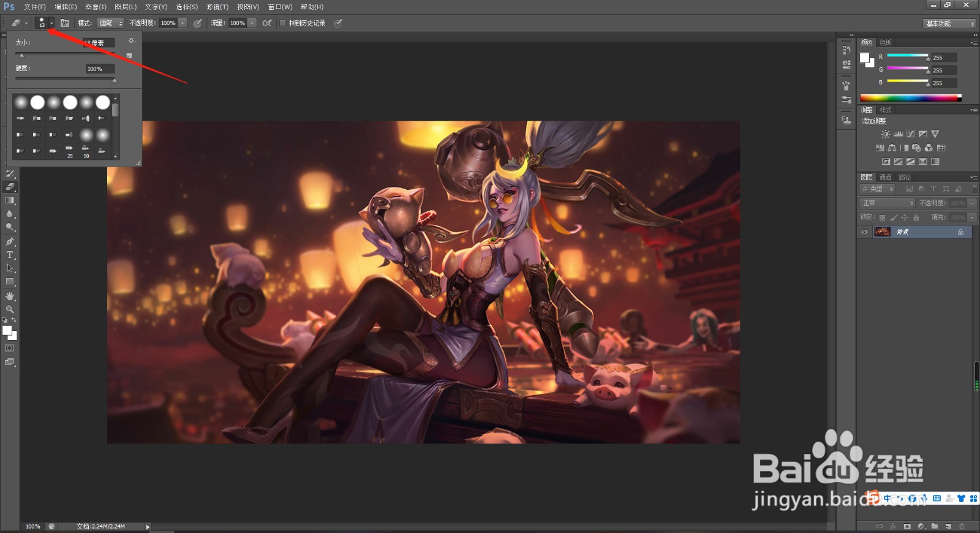The image size is (980, 533).
Task: Enable airbrush mode icon
Action: [267, 23]
